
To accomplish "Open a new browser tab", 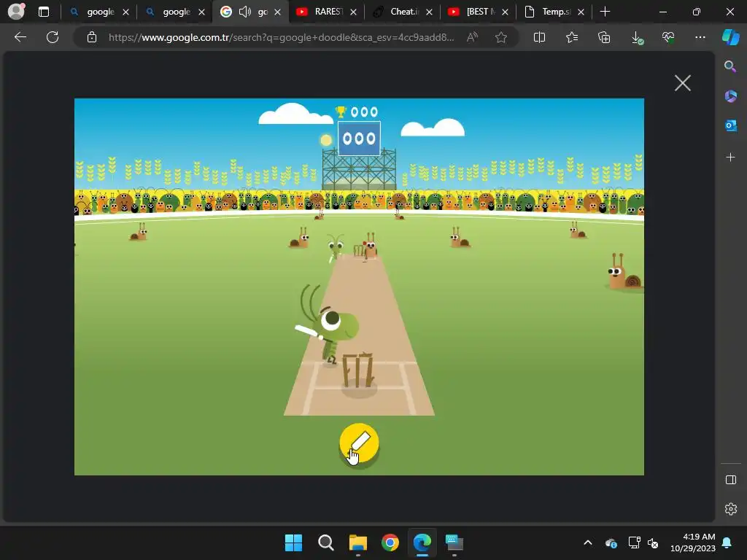I will 605,12.
